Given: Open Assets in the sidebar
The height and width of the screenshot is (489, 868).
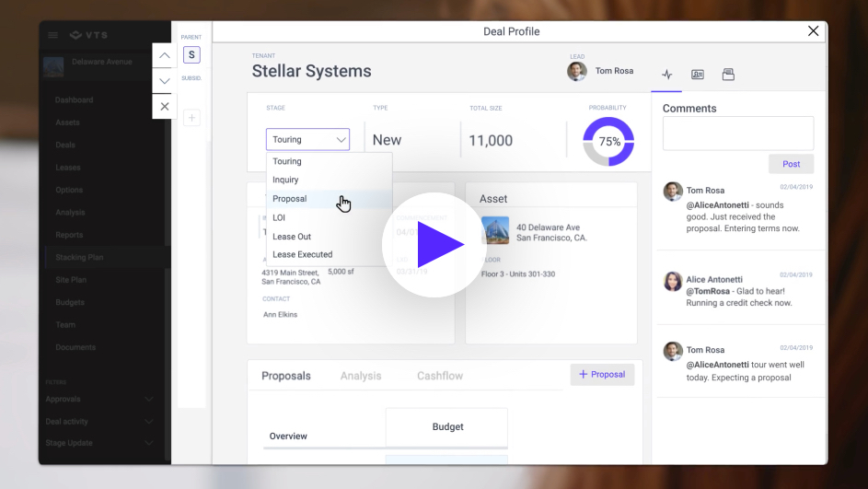Looking at the screenshot, I should (x=67, y=122).
